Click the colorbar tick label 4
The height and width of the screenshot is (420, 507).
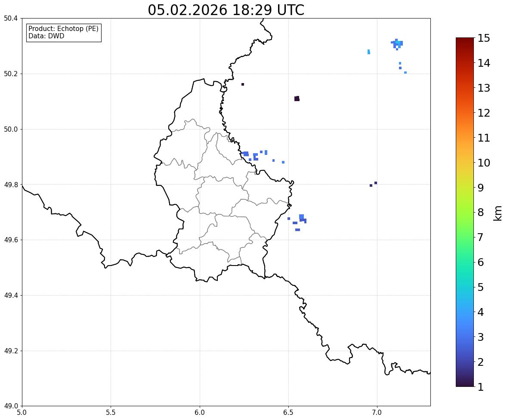pyautogui.click(x=481, y=312)
